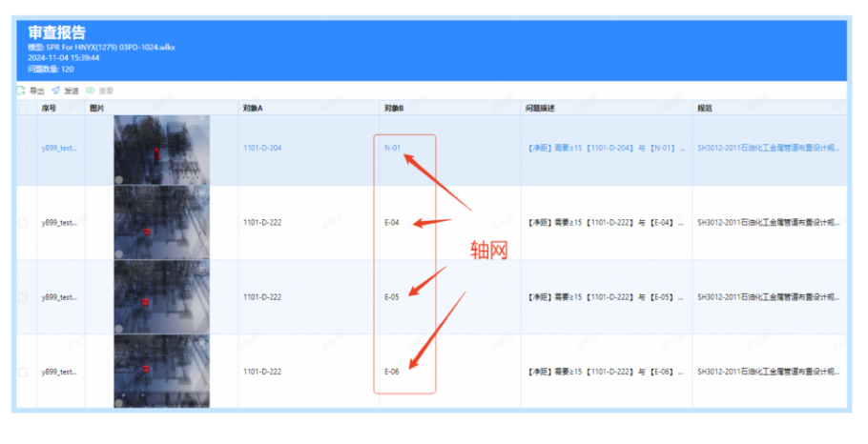The image size is (868, 444).
Task: Click the 审查报告 title
Action: [x=57, y=32]
